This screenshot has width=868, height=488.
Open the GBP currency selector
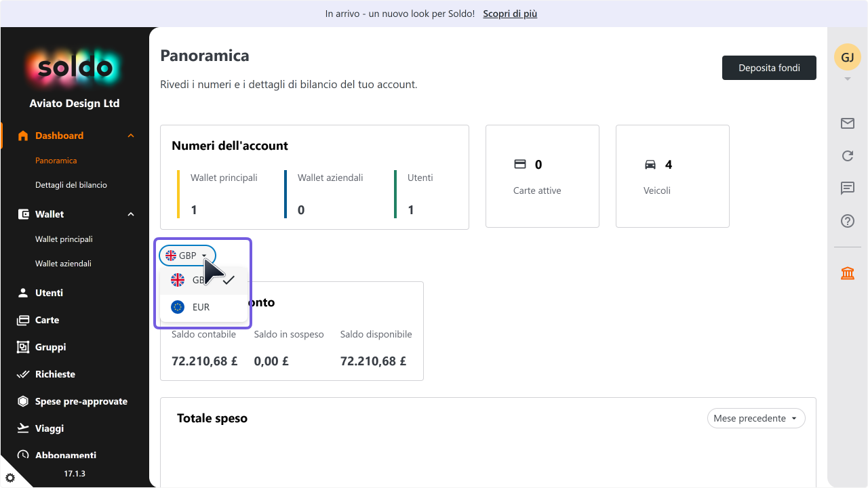[x=187, y=256]
